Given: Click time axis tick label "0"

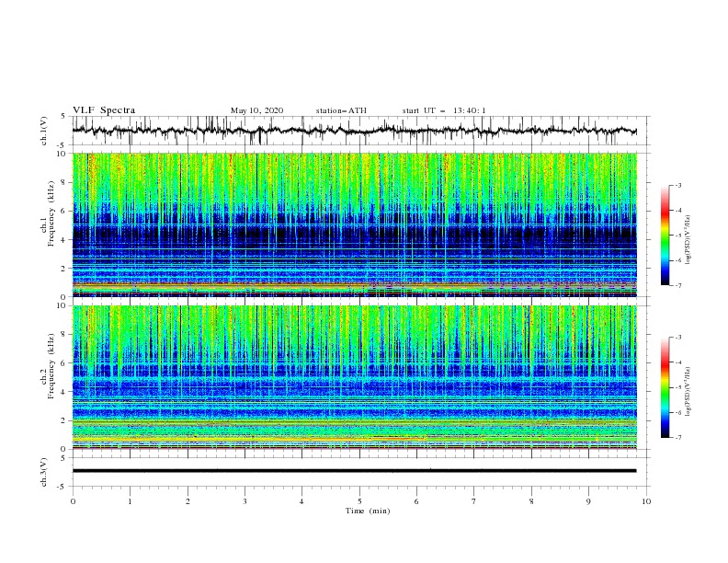Looking at the screenshot, I should 73,501.
